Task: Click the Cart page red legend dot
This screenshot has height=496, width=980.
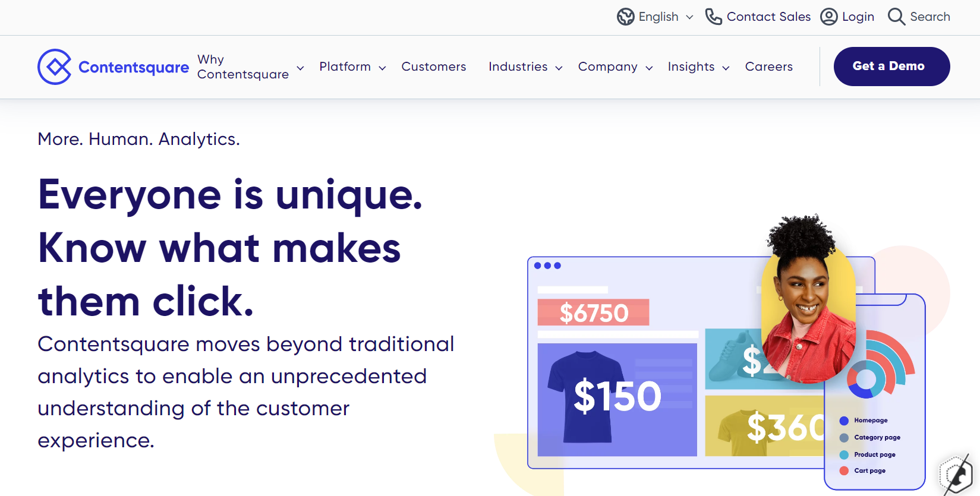Action: 844,470
